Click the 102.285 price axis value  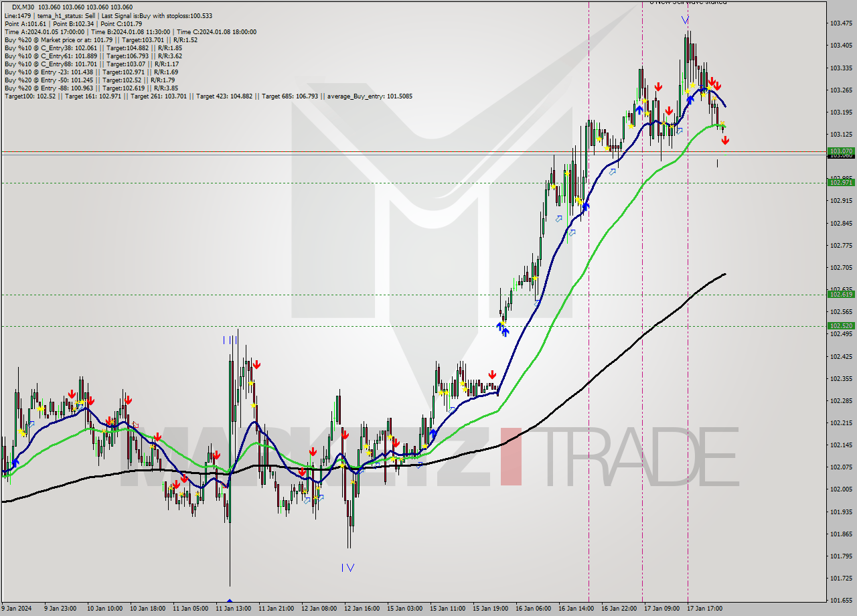[x=841, y=400]
